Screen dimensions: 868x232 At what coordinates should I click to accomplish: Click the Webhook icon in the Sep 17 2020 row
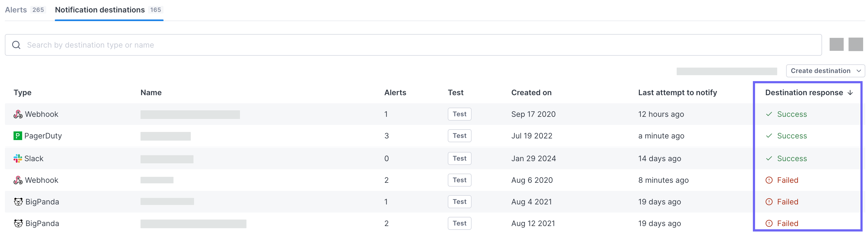pos(18,114)
